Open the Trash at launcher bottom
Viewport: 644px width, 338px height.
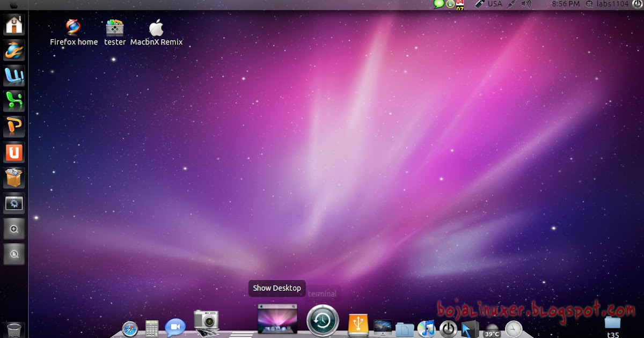14,330
